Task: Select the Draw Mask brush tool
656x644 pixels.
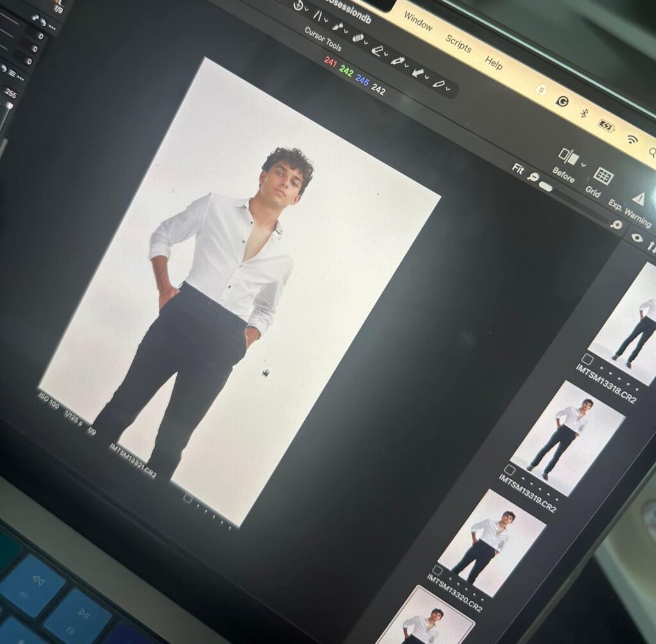Action: [x=337, y=26]
